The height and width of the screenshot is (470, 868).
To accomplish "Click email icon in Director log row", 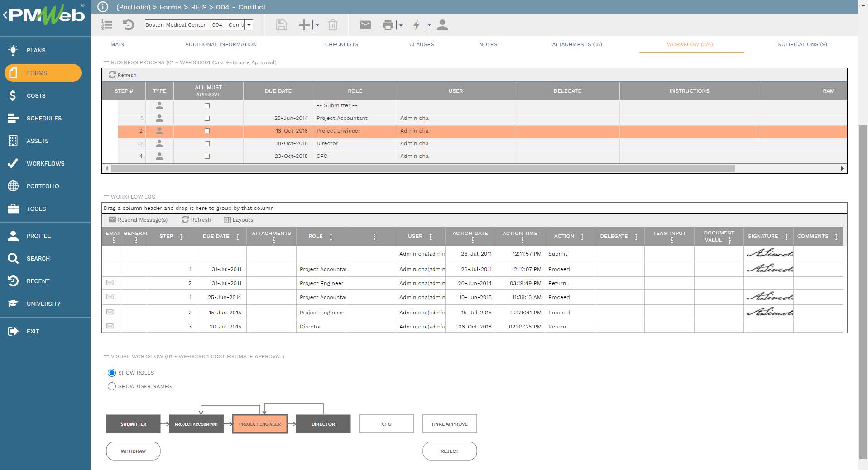I will [x=110, y=326].
